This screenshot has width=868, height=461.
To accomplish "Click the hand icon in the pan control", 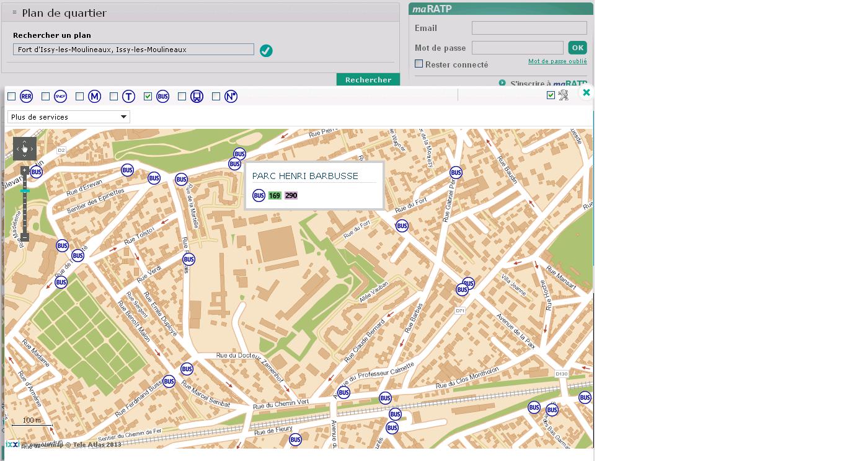I will tap(25, 149).
